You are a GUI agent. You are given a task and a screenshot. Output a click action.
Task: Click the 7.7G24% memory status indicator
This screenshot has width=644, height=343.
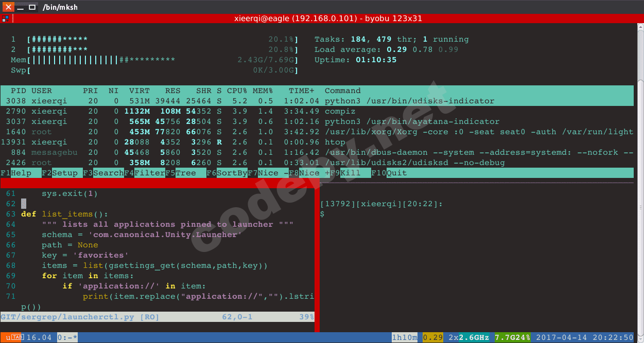click(513, 337)
